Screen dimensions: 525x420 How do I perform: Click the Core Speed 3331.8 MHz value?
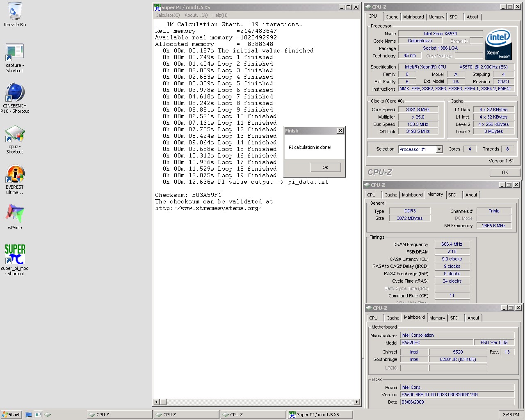point(418,110)
